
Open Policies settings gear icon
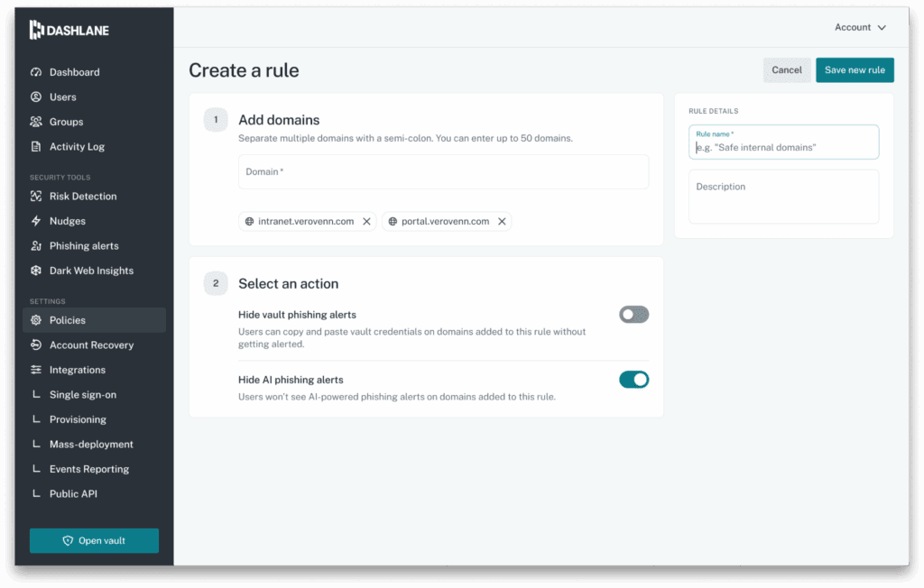point(36,319)
